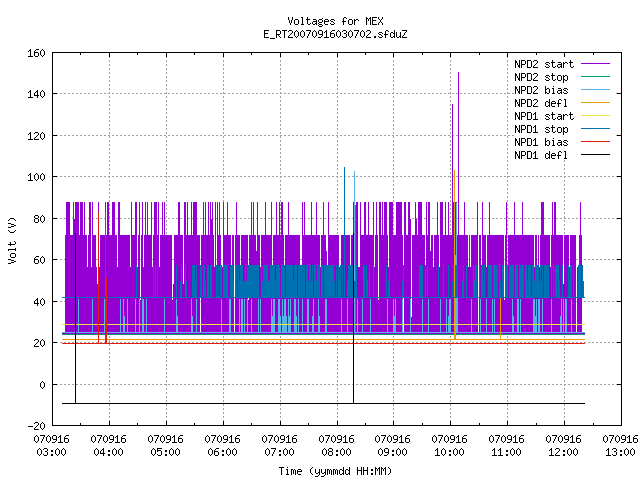The width and height of the screenshot is (640, 480).
Task: Click the y-axis tick value 100
Action: [x=36, y=177]
